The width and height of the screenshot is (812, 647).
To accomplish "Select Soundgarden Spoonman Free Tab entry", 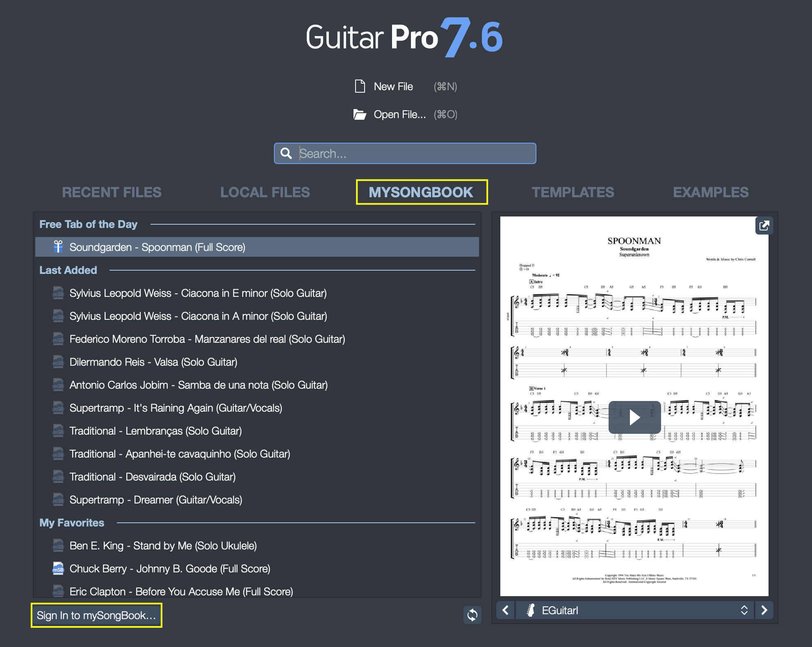I will pyautogui.click(x=257, y=248).
